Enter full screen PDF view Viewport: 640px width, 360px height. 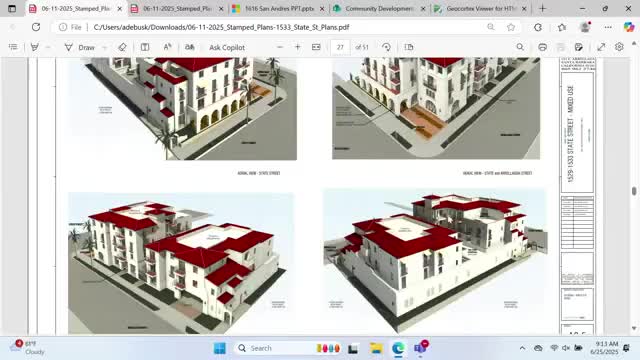(x=601, y=47)
